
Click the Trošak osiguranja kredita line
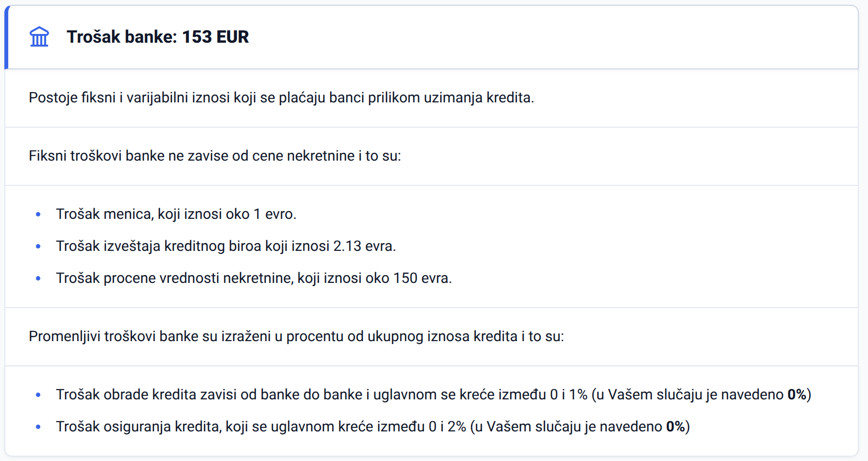click(373, 427)
